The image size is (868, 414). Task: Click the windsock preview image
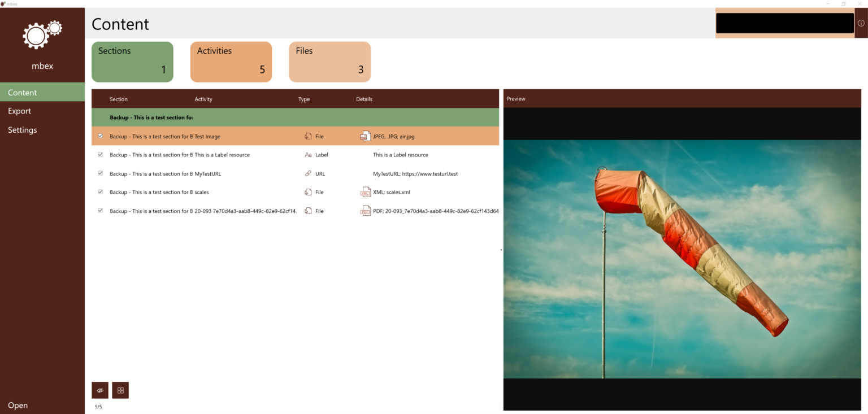coord(682,259)
